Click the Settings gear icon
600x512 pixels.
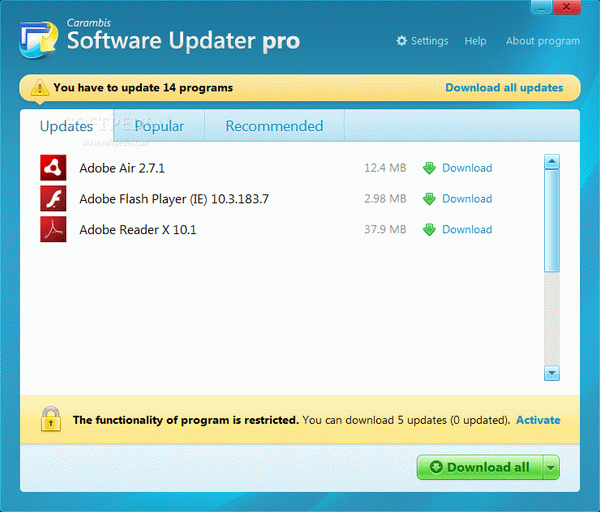pos(401,41)
